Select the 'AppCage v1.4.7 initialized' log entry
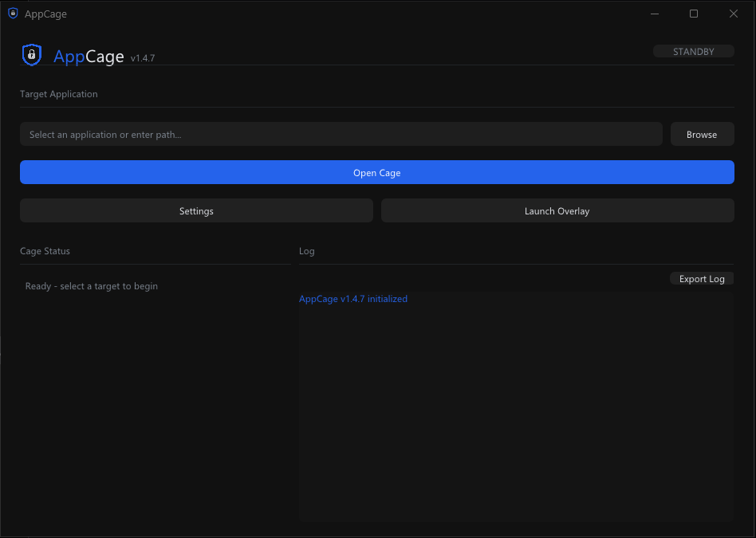Screen dimensions: 756x538 click(x=353, y=298)
